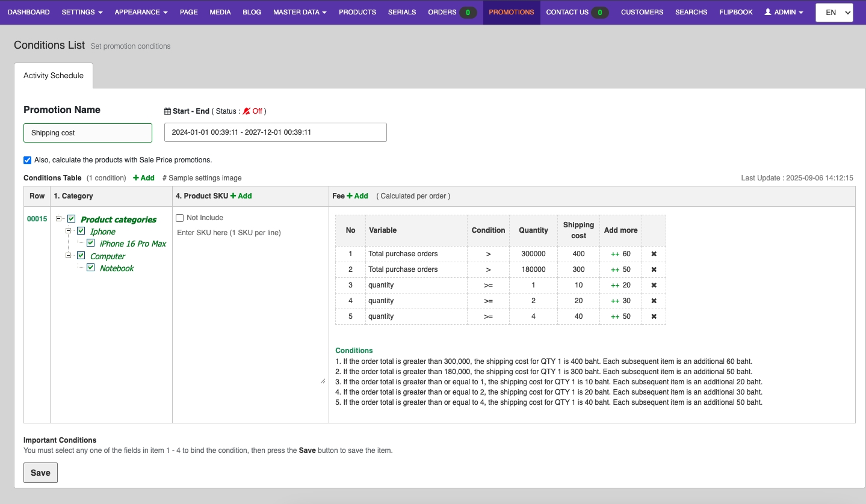The height and width of the screenshot is (504, 866).
Task: Collapse the Iphone category tree node
Action: (69, 231)
